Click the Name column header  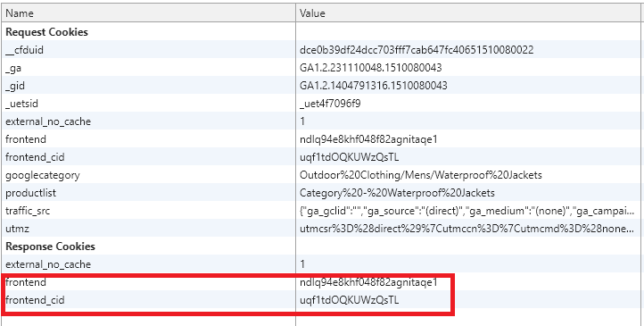tap(149, 13)
